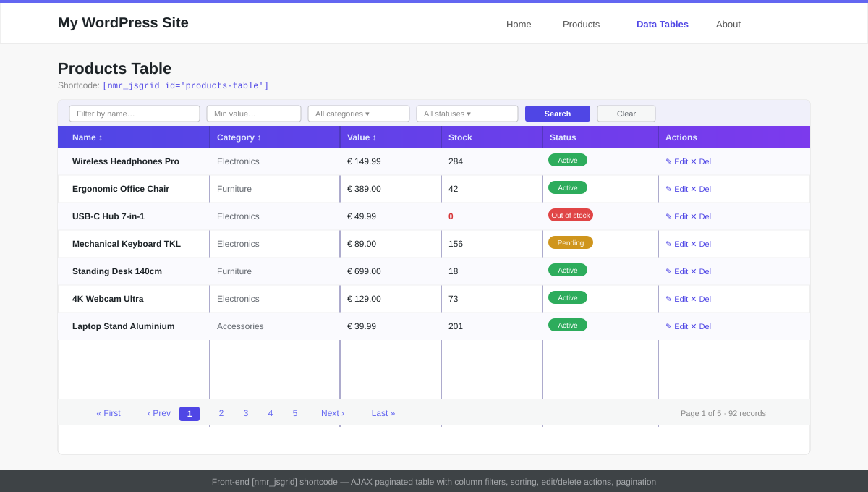Jump to the Last page
Viewport: 868px width, 492px height.
pyautogui.click(x=383, y=413)
